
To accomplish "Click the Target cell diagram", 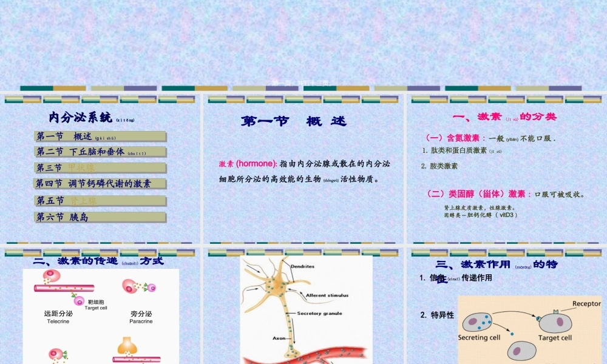I will 554,322.
